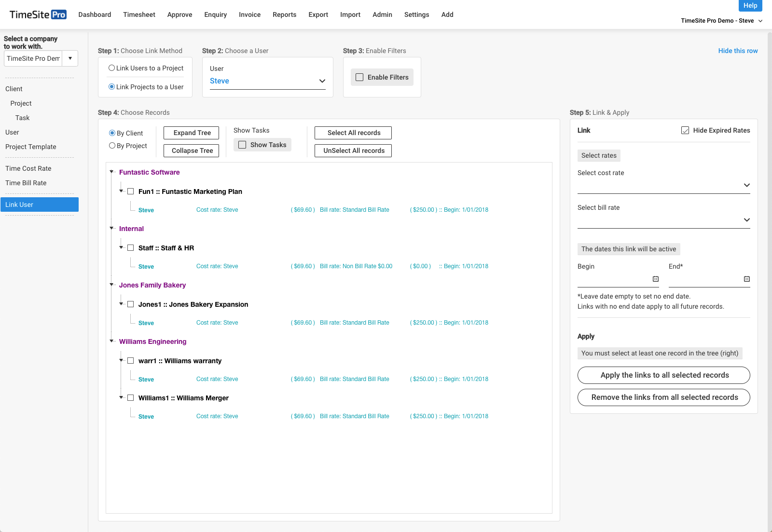Click the Help button

[750, 5]
